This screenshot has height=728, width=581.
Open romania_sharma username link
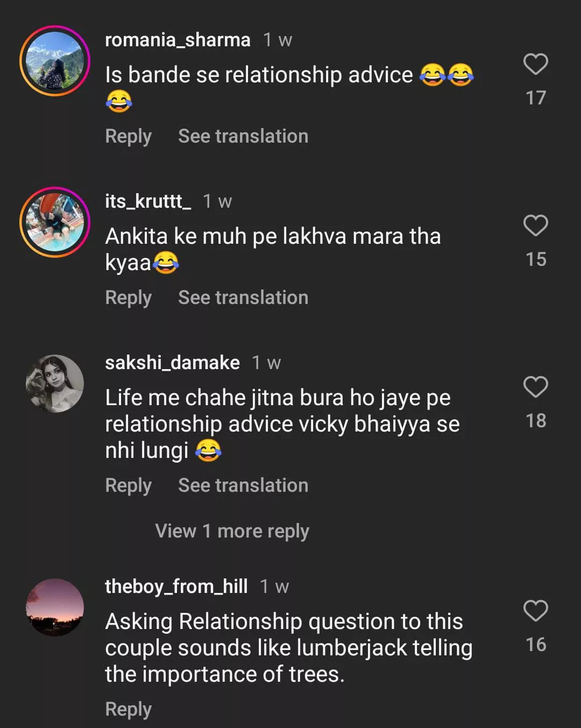pos(178,40)
